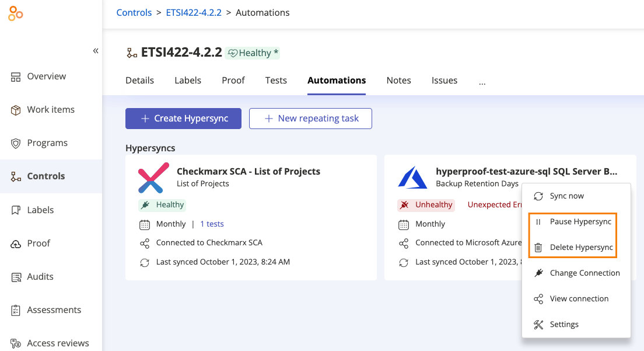The height and width of the screenshot is (351, 644).
Task: Switch to the Notes tab
Action: [x=399, y=81]
